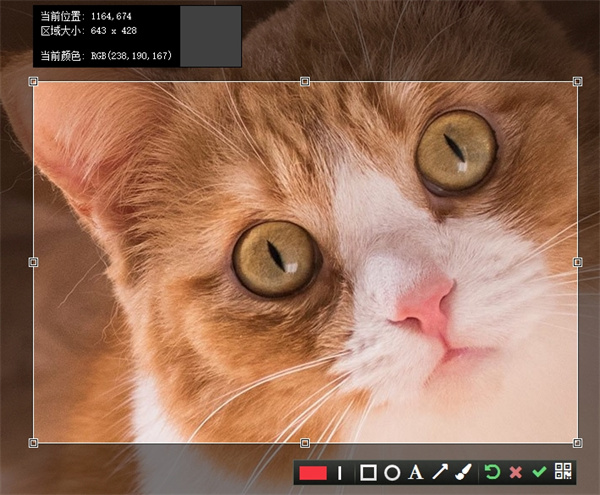Click the bottom-center selection edge handle
The image size is (600, 495).
pyautogui.click(x=305, y=442)
